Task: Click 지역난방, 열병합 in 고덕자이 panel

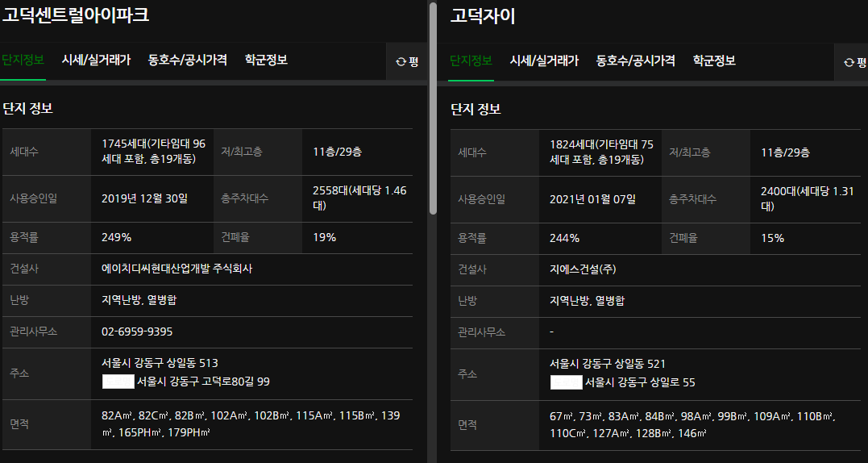Action: click(x=587, y=301)
